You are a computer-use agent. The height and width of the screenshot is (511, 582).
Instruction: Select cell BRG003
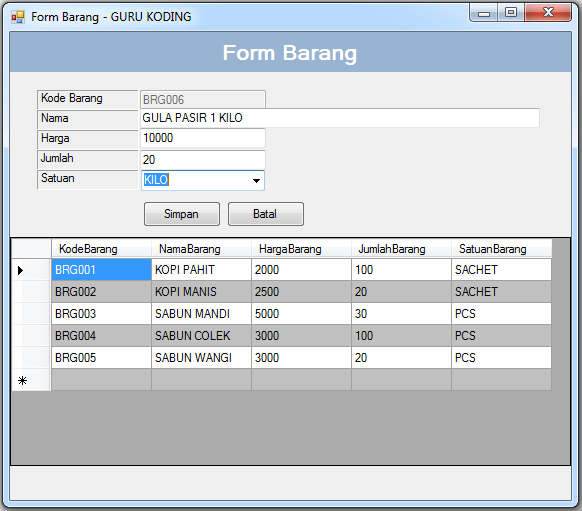[101, 314]
